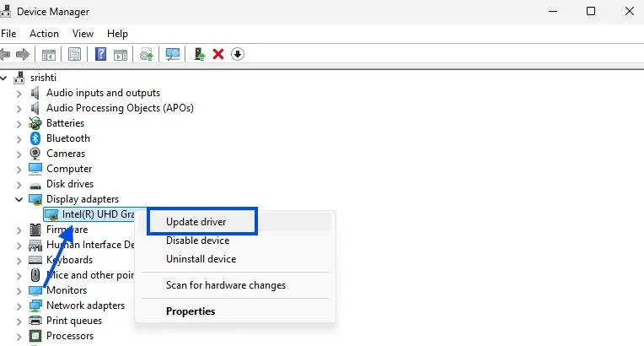Click the Disk drives icon

(35, 185)
